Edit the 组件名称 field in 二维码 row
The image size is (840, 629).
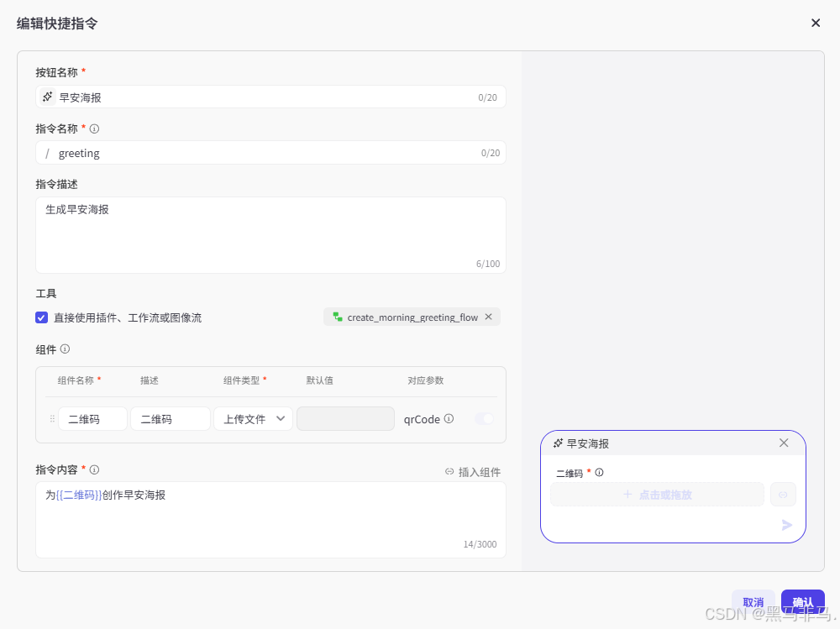(92, 418)
